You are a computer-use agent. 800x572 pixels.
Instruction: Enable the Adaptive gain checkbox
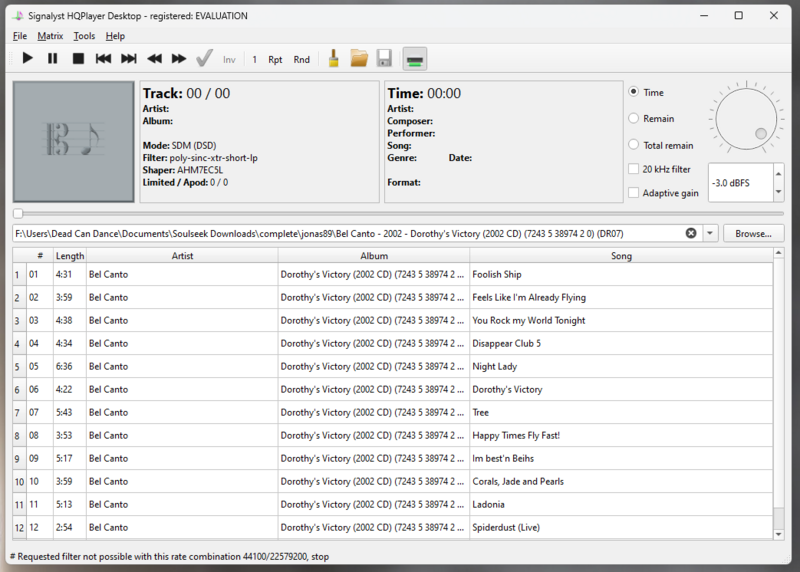634,193
